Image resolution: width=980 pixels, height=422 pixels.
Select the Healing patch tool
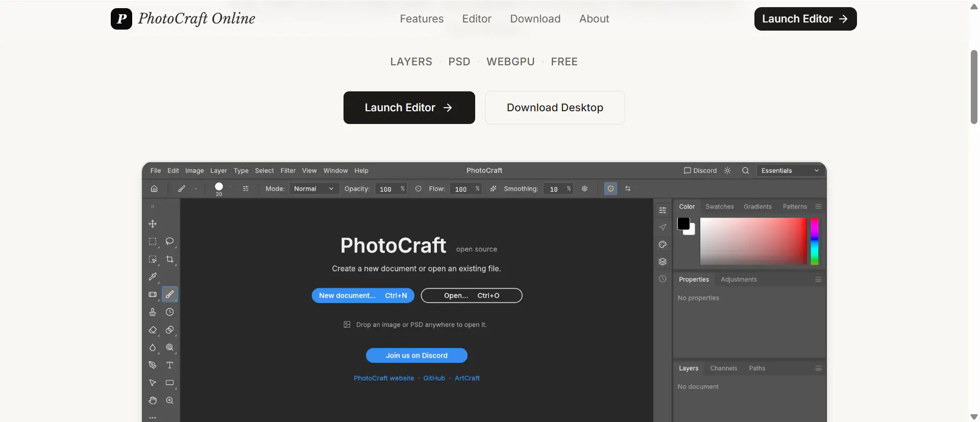tap(153, 294)
